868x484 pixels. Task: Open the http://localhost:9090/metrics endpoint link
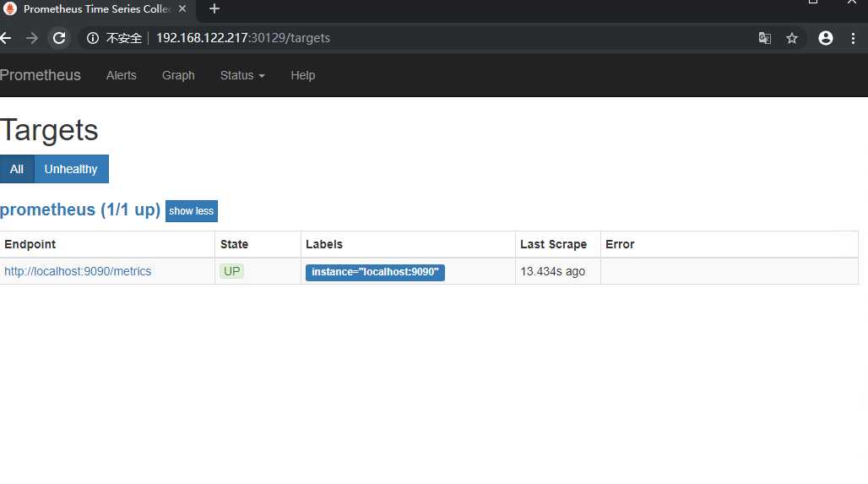coord(78,271)
